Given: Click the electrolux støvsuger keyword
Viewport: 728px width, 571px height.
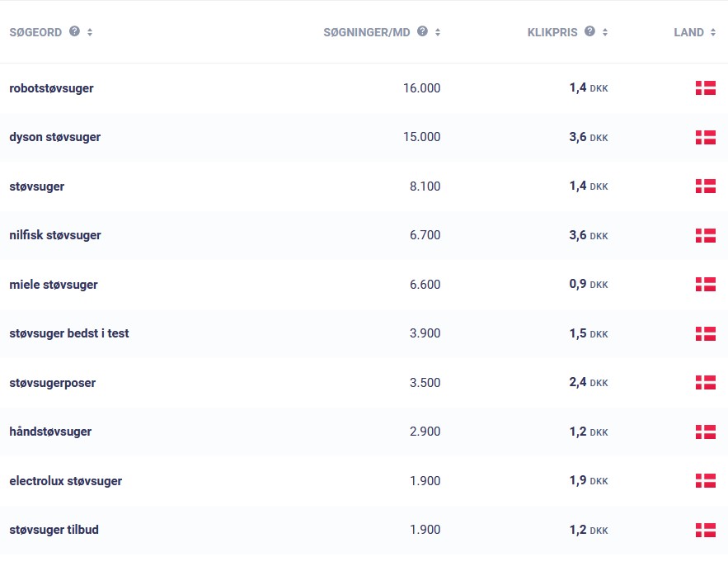Looking at the screenshot, I should [x=65, y=481].
